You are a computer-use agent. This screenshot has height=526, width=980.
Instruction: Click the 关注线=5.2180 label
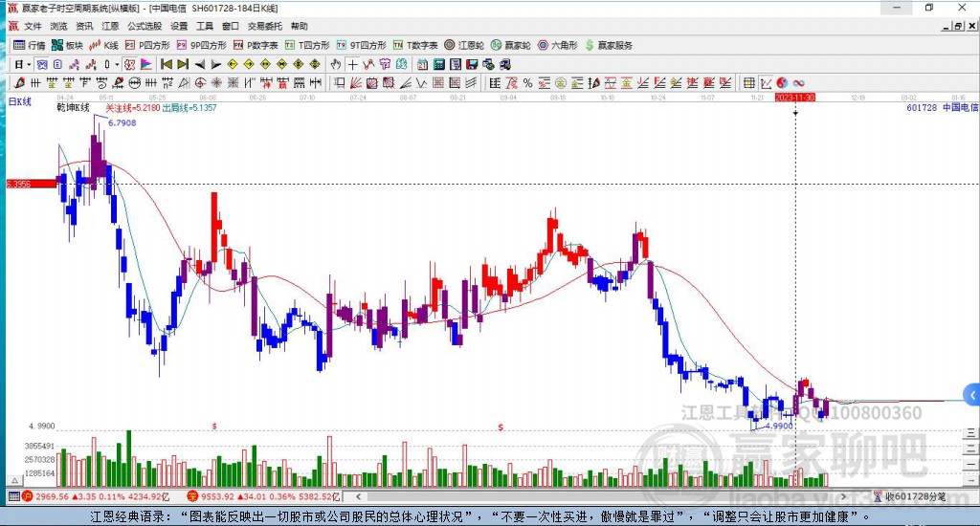pyautogui.click(x=132, y=108)
